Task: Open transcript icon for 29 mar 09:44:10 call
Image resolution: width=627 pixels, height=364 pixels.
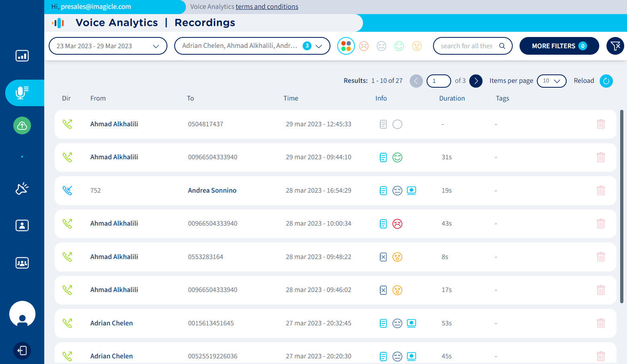Action: click(x=383, y=158)
